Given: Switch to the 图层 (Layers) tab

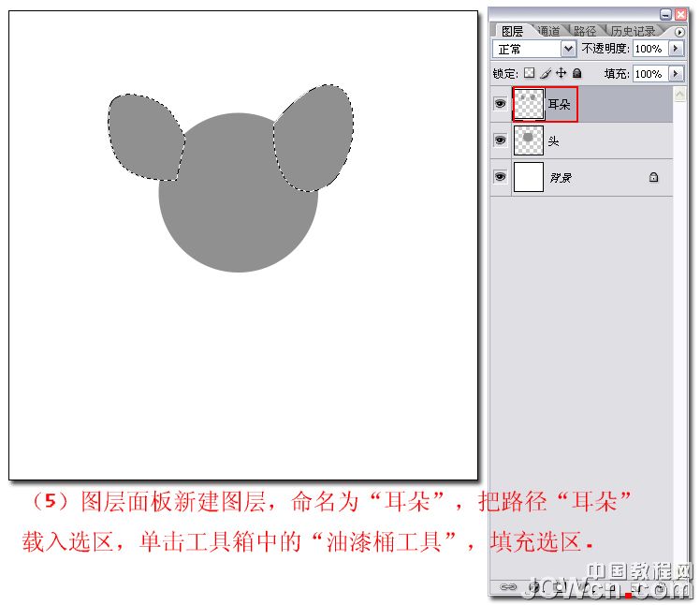Looking at the screenshot, I should pos(512,31).
